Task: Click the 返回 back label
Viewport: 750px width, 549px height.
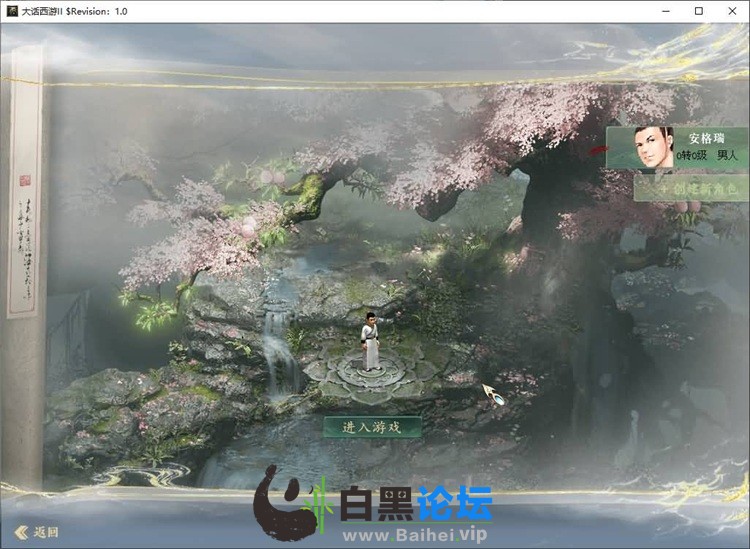Action: pyautogui.click(x=46, y=532)
